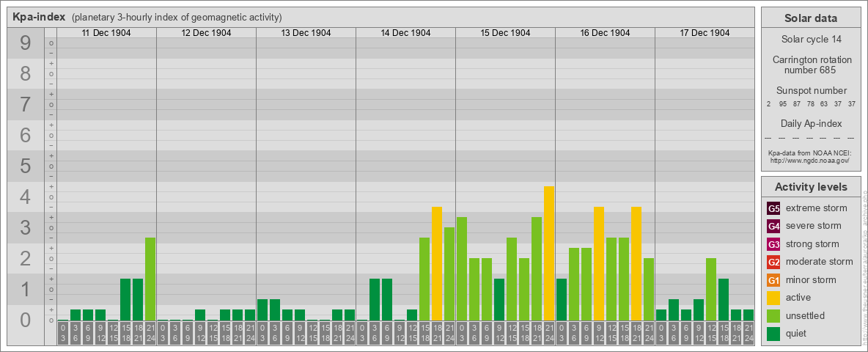The image size is (868, 352).
Task: Click the Kp scale number 4
Action: pyautogui.click(x=26, y=197)
